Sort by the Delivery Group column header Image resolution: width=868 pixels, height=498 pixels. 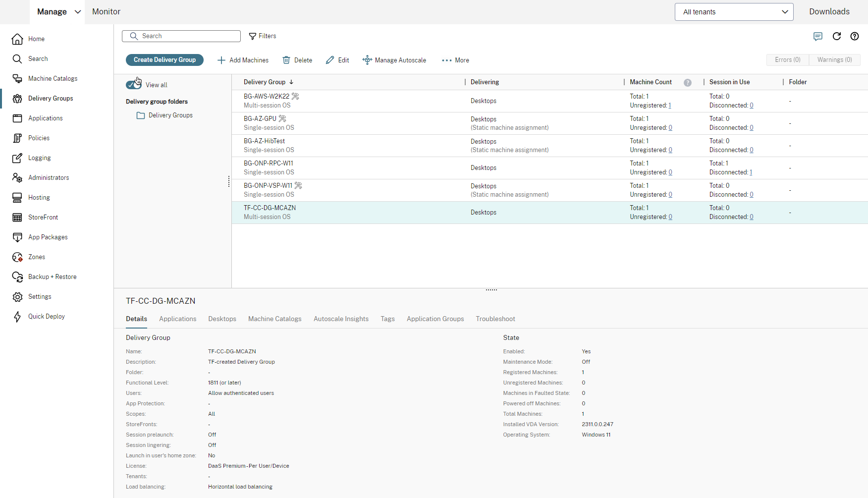pyautogui.click(x=265, y=82)
